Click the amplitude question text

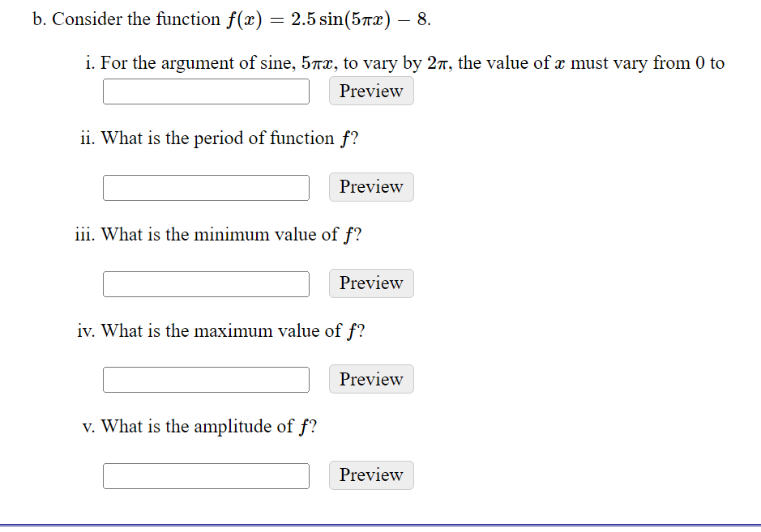tap(203, 426)
